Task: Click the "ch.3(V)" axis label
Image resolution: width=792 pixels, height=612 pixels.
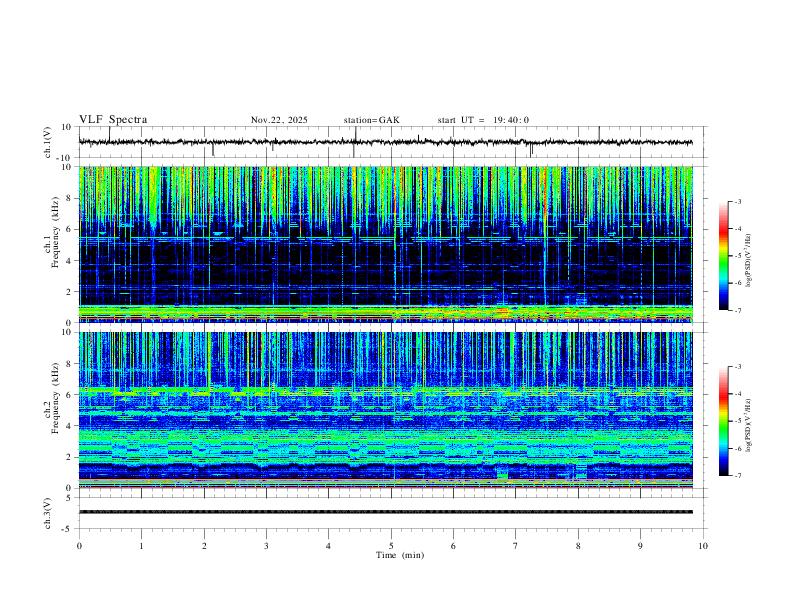Action: [48, 513]
